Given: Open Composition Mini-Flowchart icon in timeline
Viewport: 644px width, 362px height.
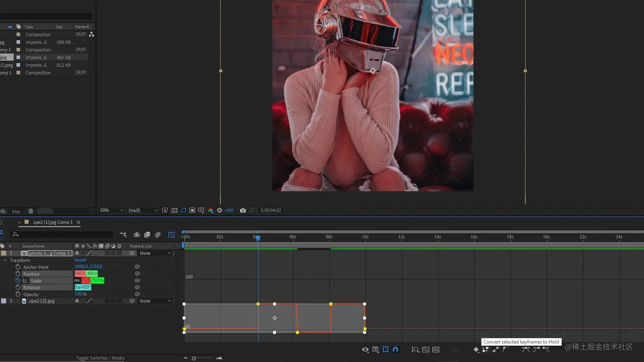Looking at the screenshot, I should pyautogui.click(x=123, y=234).
